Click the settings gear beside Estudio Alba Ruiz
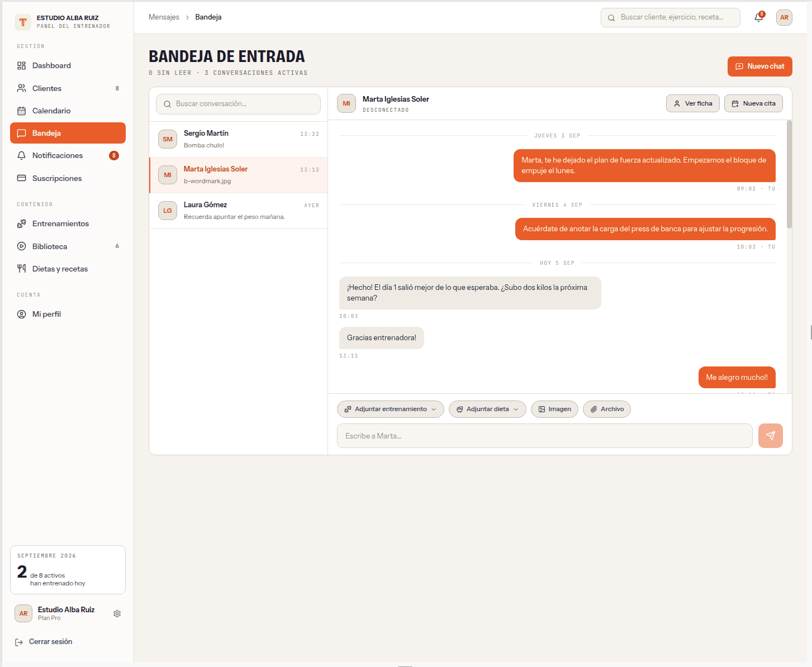 [x=117, y=613]
